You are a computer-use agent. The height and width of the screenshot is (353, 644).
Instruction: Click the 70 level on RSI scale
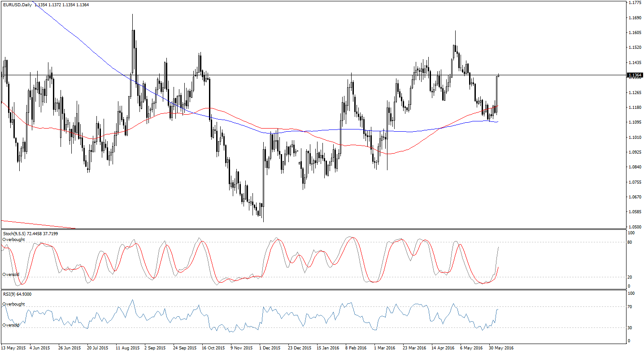click(x=630, y=307)
